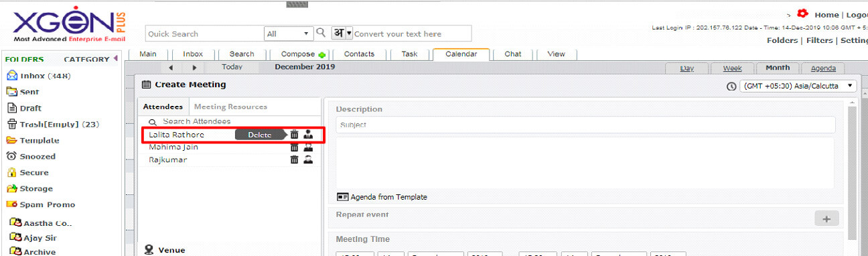This screenshot has height=256, width=868.
Task: Open the Filters link in header
Action: [x=820, y=40]
